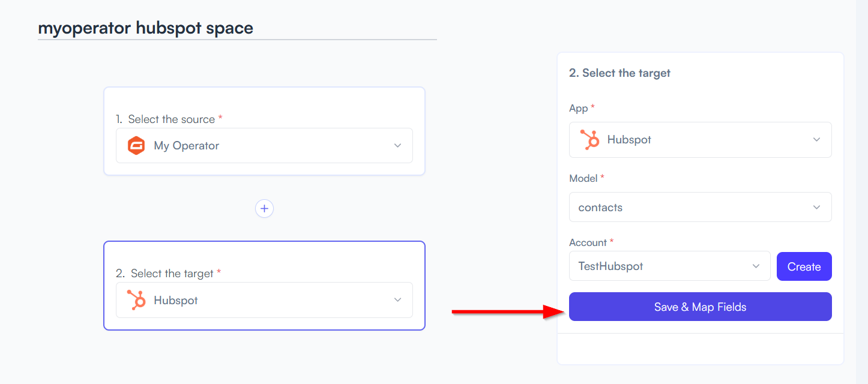Add a step with the plus icon
The image size is (868, 384).
click(x=264, y=208)
